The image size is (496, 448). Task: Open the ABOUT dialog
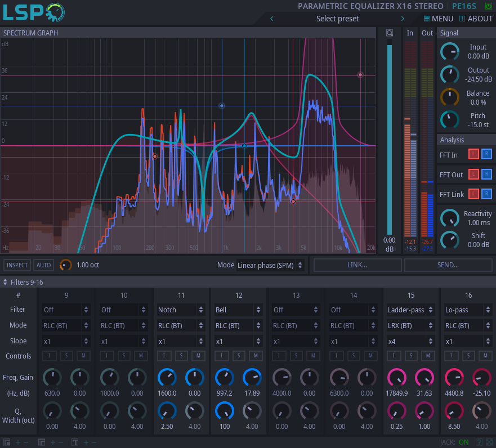point(476,18)
